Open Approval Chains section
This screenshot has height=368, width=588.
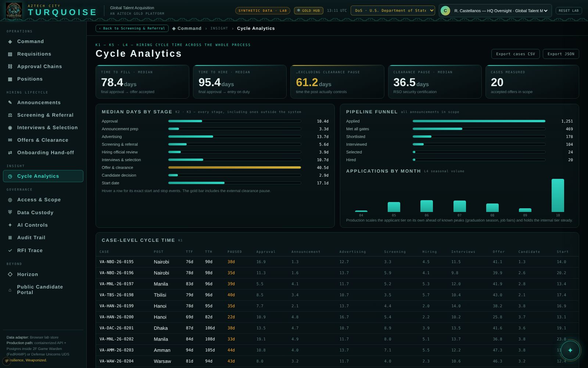[x=43, y=67]
